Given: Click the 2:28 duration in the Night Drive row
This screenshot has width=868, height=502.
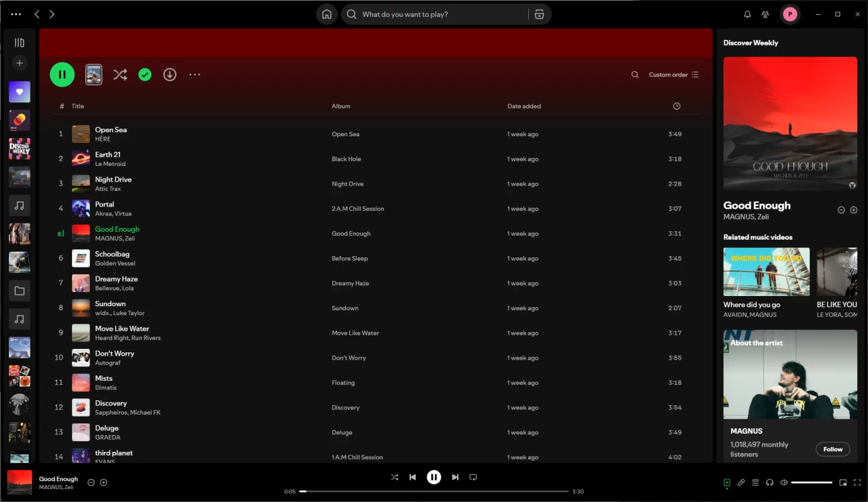Looking at the screenshot, I should tap(675, 184).
